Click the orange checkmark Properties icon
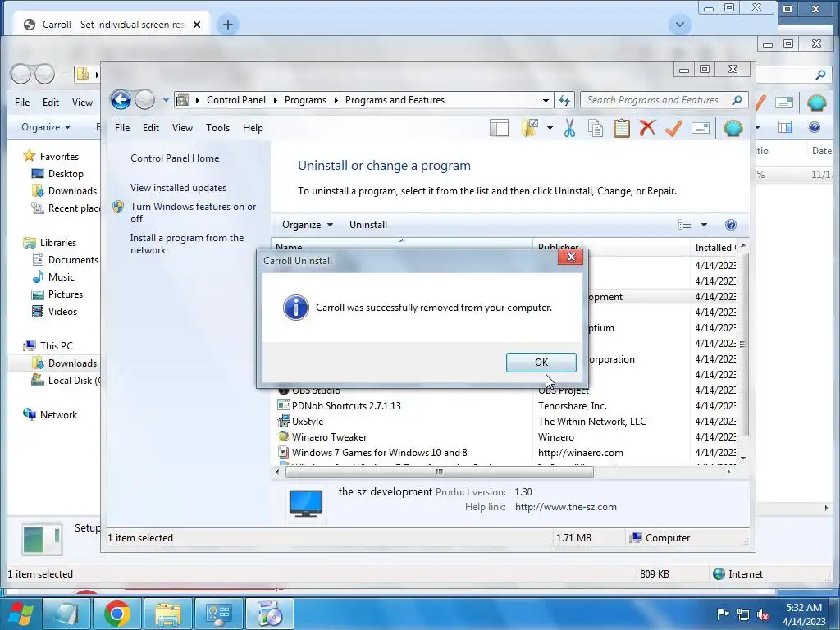This screenshot has width=840, height=630. [x=673, y=128]
